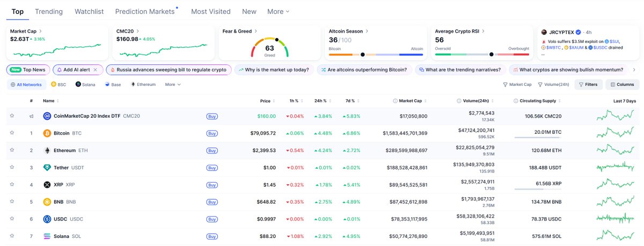Click the BNB coin logo icon
The image size is (644, 246).
point(47,202)
